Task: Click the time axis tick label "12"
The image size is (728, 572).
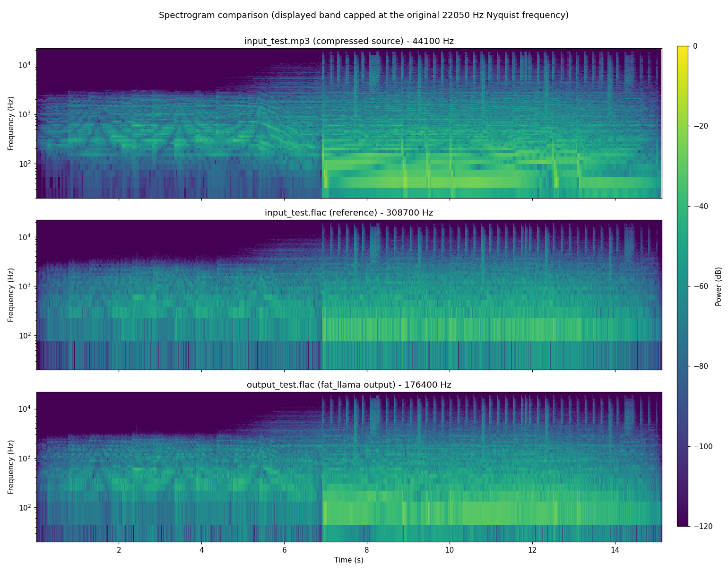Action: 532,550
